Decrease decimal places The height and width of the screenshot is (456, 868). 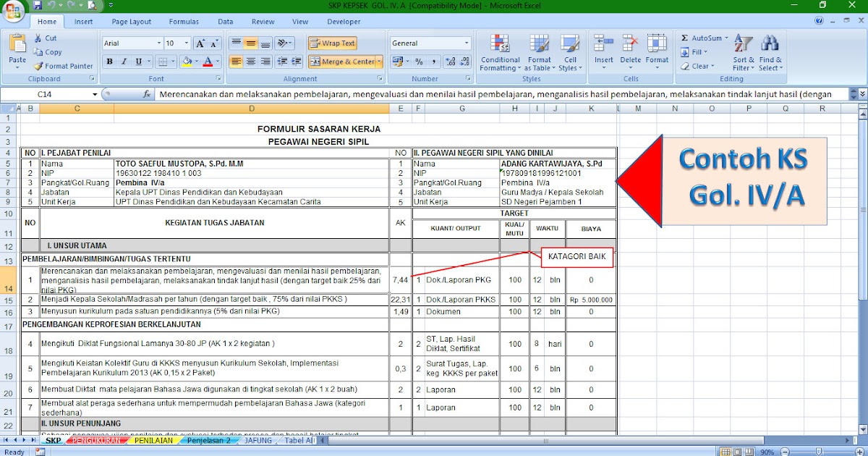click(464, 62)
